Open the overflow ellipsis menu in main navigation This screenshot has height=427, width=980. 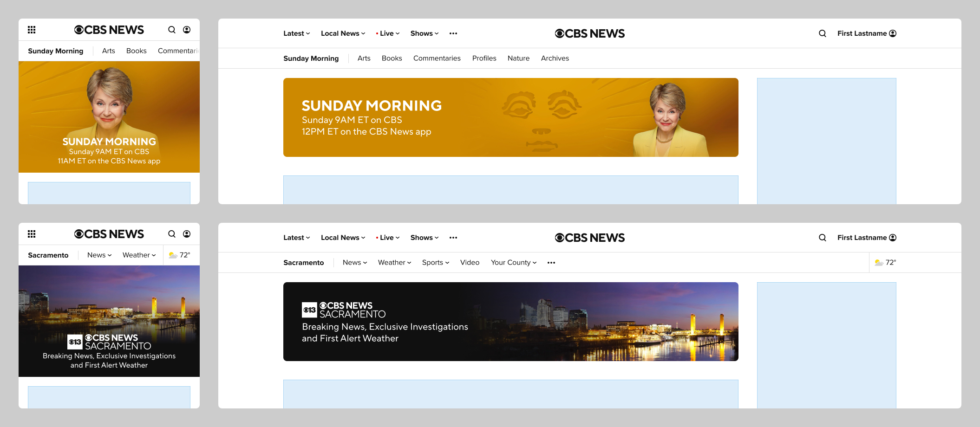[453, 33]
